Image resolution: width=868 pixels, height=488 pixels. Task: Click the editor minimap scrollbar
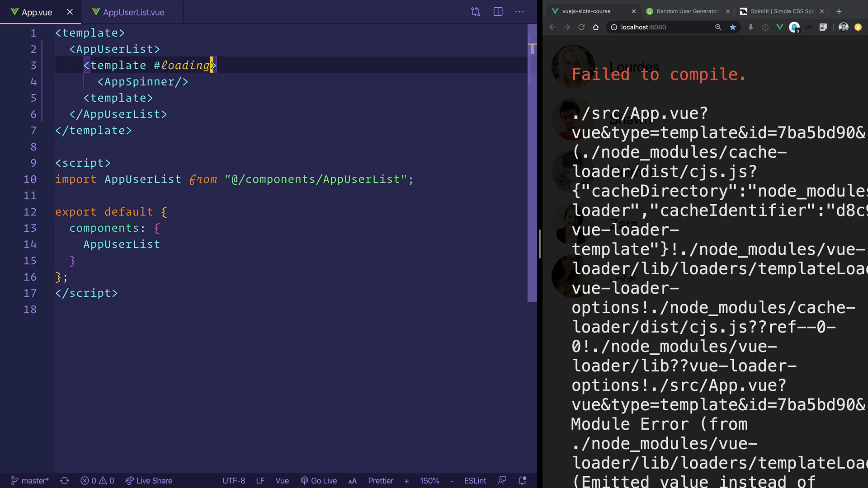pos(532,163)
